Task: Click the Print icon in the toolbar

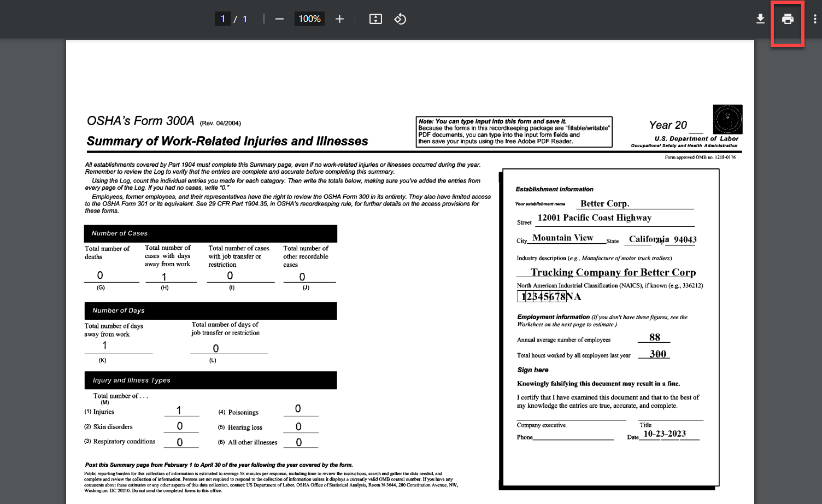Action: (787, 19)
